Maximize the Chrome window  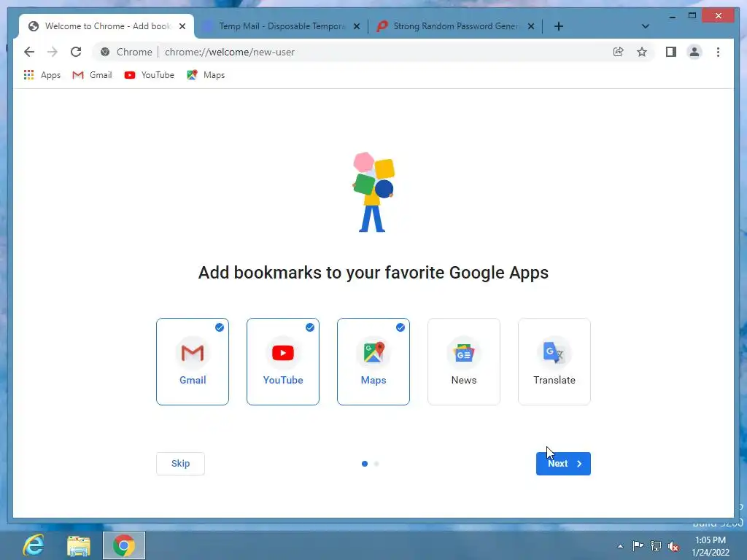click(x=692, y=16)
